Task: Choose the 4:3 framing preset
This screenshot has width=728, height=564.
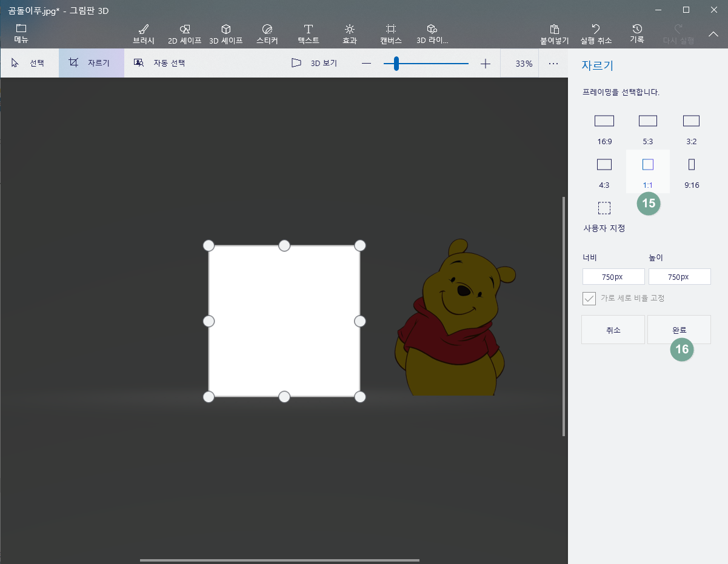Action: pyautogui.click(x=604, y=171)
